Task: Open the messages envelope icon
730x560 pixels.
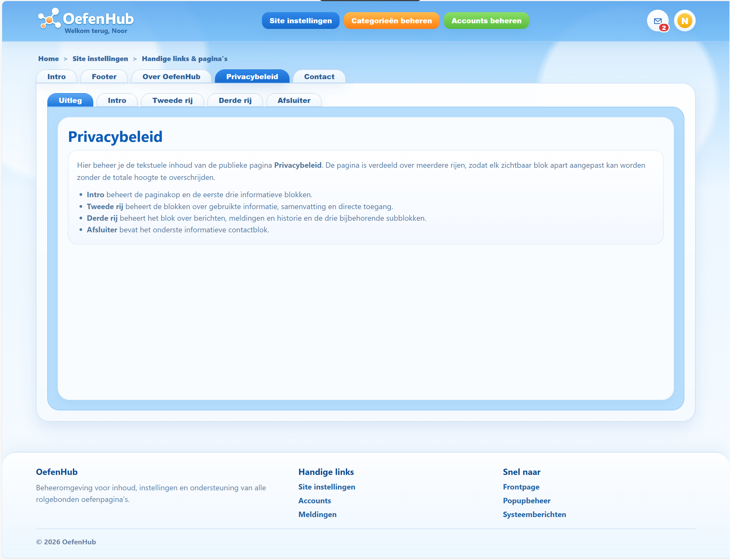Action: pyautogui.click(x=658, y=21)
